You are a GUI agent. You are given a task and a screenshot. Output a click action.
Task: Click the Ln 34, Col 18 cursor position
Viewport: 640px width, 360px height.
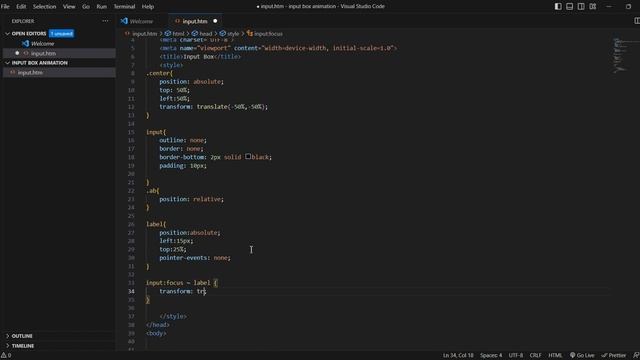pyautogui.click(x=458, y=355)
